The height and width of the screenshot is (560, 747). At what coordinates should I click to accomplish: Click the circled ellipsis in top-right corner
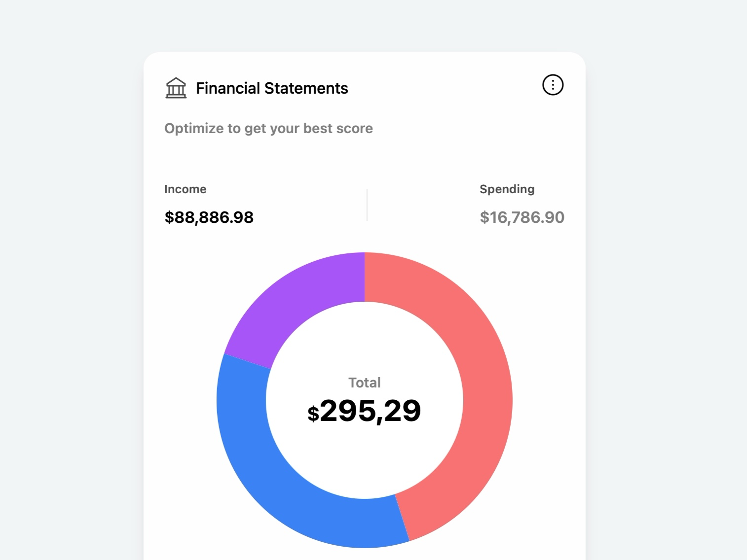point(553,85)
